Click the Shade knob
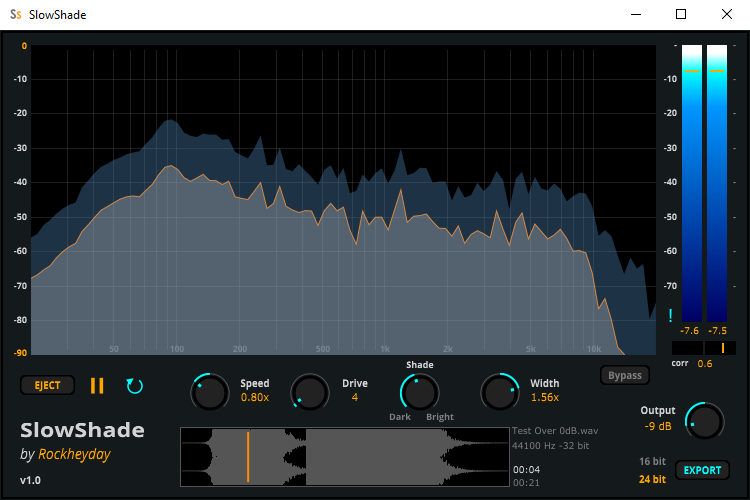 click(419, 392)
